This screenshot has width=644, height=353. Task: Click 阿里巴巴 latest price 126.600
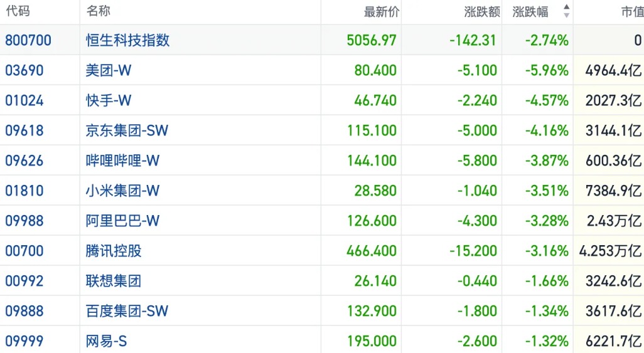[x=372, y=221]
